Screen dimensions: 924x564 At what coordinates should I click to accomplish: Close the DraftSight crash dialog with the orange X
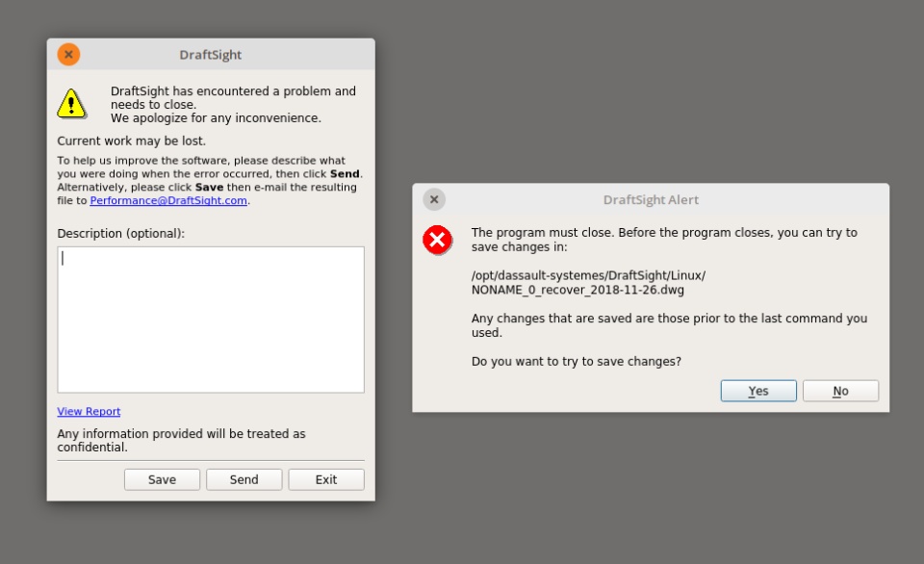(x=68, y=55)
